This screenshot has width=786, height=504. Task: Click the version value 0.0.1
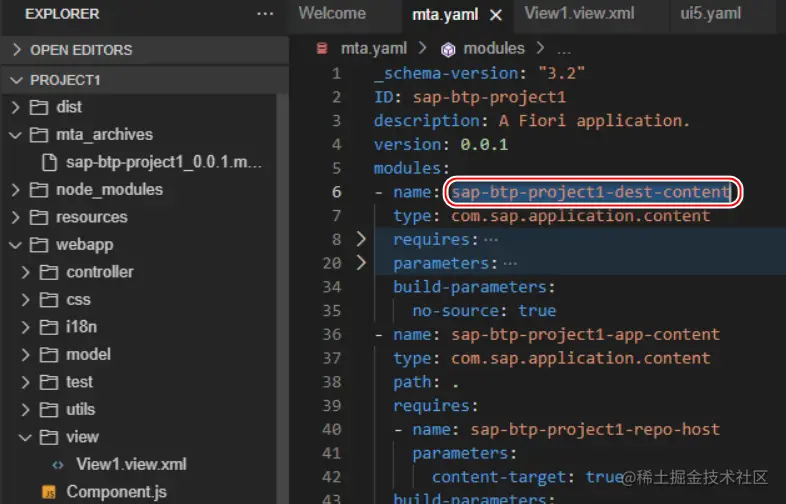click(x=484, y=144)
